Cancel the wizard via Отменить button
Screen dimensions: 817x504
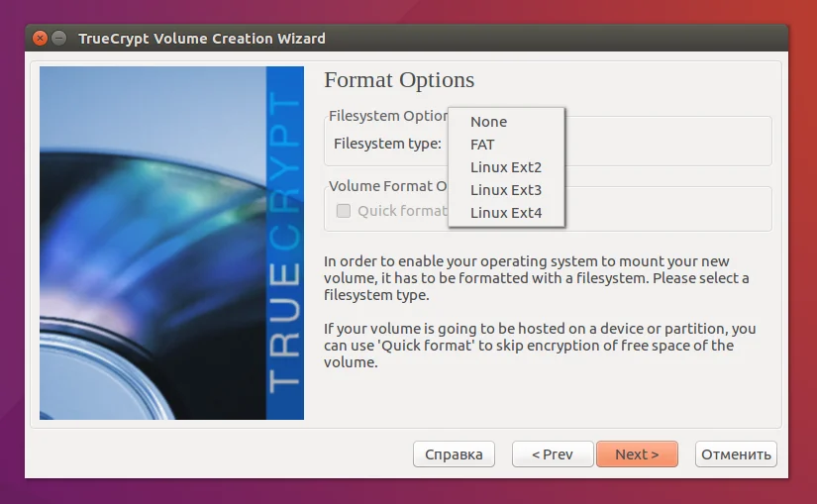tap(736, 454)
